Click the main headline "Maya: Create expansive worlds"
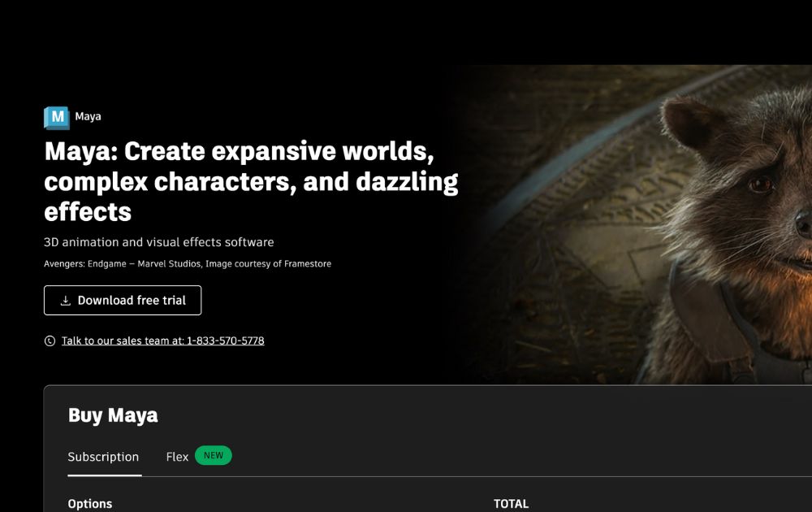This screenshot has width=812, height=512. pos(251,181)
